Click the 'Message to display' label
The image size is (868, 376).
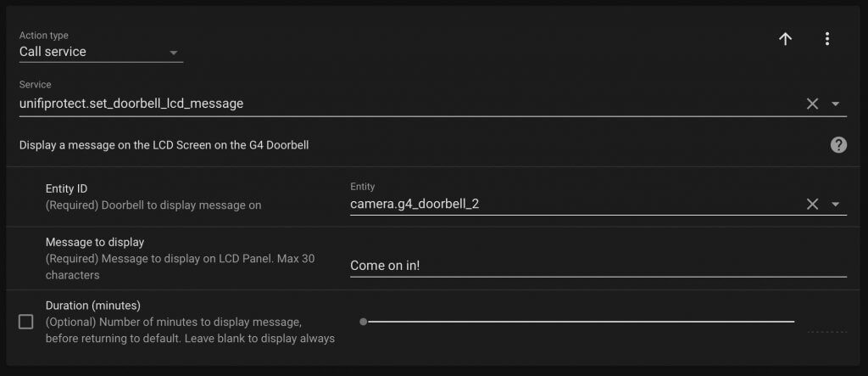click(95, 243)
